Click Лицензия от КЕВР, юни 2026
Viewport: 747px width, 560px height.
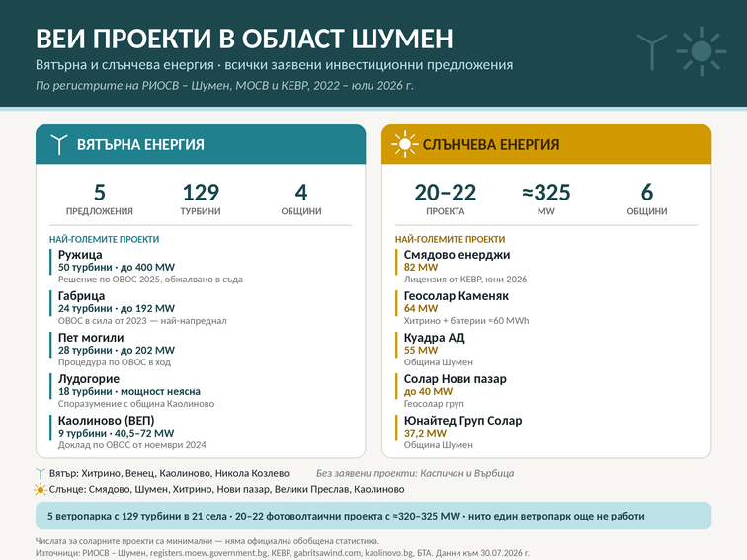[465, 280]
